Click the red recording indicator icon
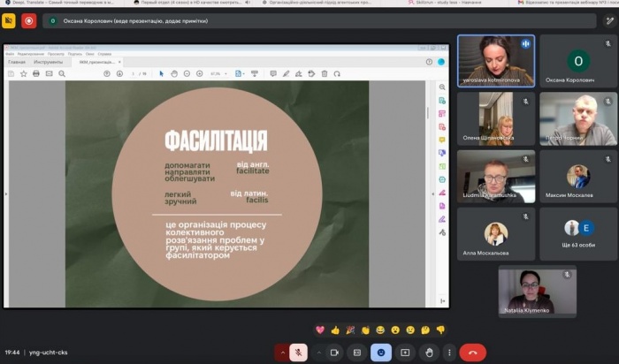Viewport: 619px width, 364px height. click(x=29, y=20)
